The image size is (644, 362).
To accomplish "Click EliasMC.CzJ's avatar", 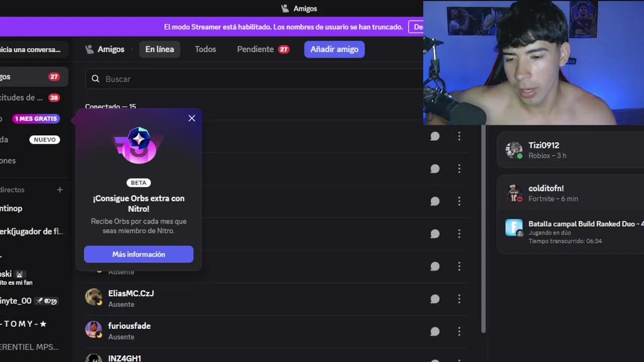I will coord(94,297).
